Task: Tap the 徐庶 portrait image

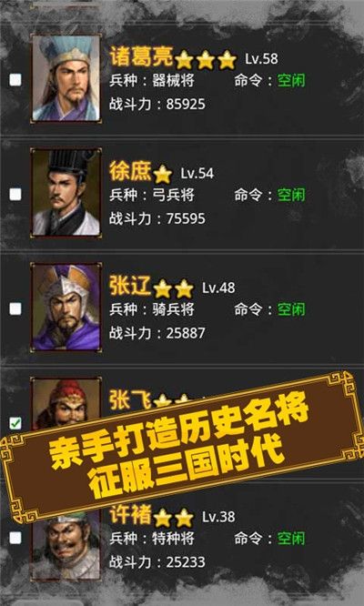Action: tap(66, 193)
